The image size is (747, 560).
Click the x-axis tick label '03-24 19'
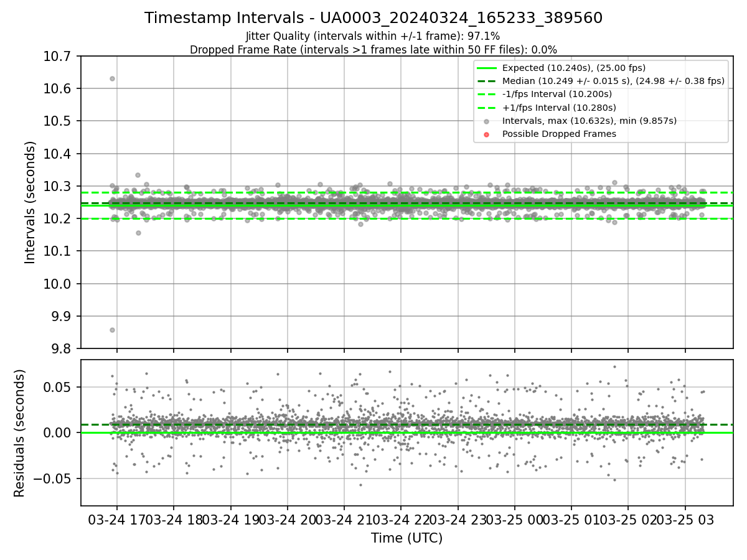coord(230,520)
